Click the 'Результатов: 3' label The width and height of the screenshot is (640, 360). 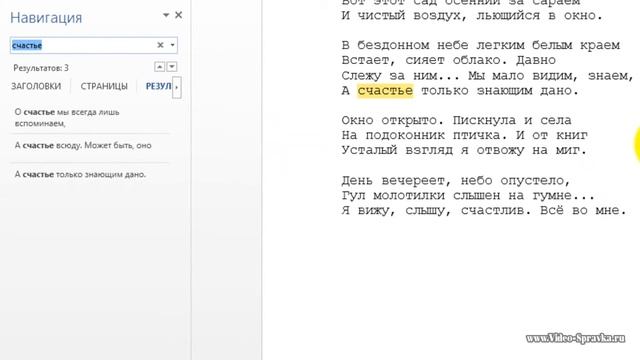click(x=41, y=68)
